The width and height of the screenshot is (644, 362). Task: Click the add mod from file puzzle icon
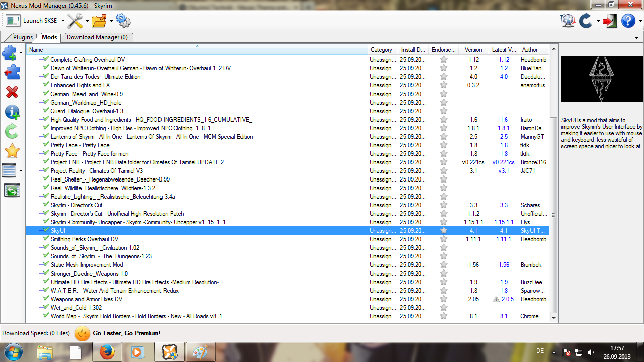coord(10,53)
